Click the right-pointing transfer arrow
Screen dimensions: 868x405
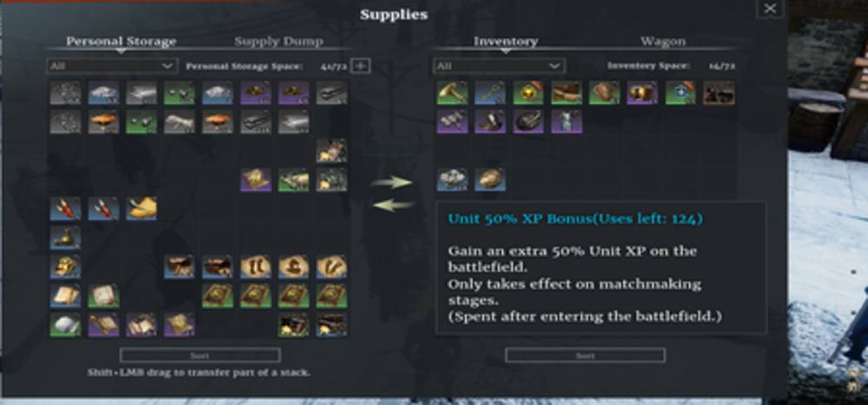(392, 183)
